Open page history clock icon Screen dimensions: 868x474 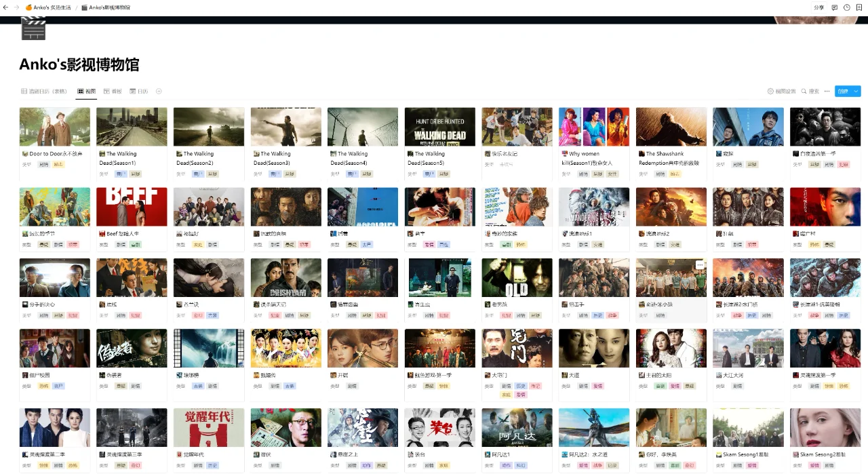(x=847, y=7)
